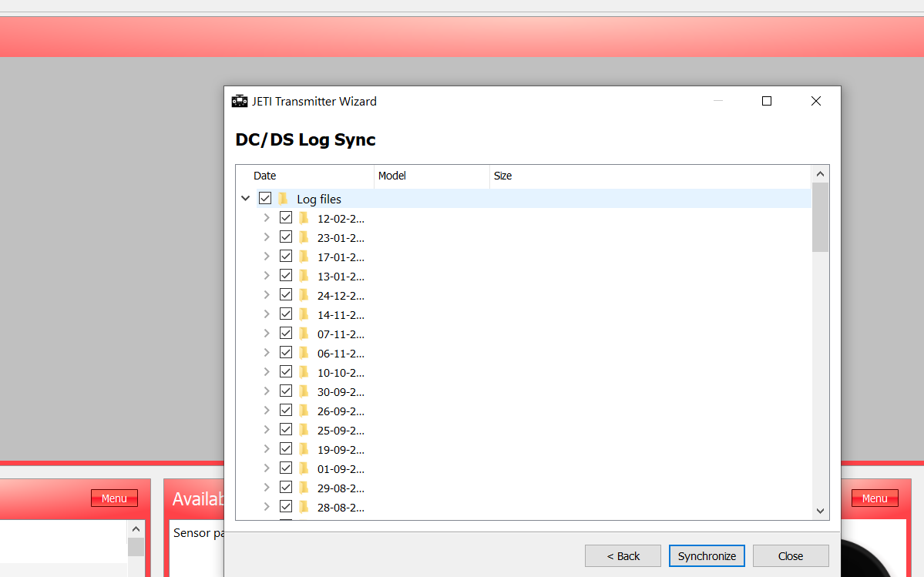This screenshot has height=577, width=924.
Task: Uncheck the 23-01-2... log folder checkbox
Action: click(286, 237)
